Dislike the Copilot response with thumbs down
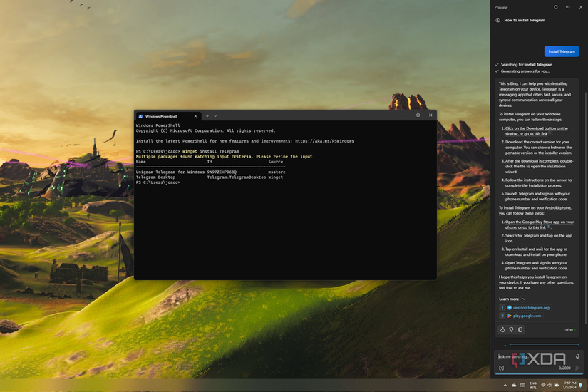The height and width of the screenshot is (392, 588). point(511,330)
